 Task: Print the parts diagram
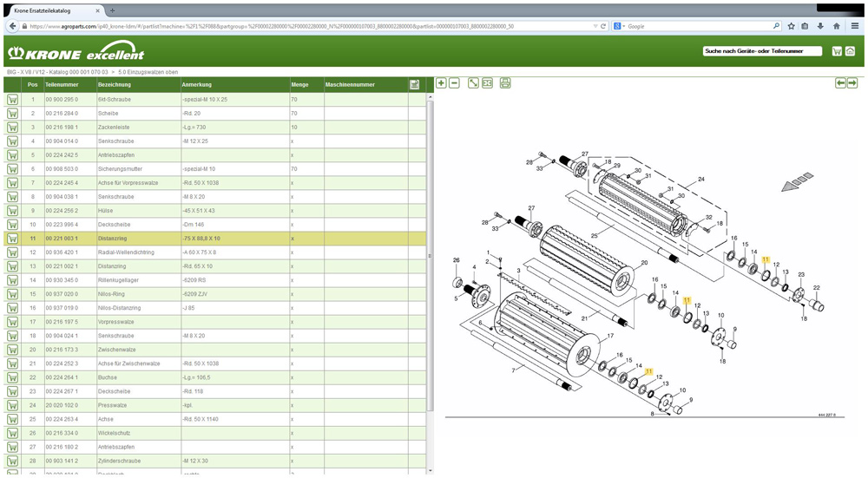click(505, 83)
